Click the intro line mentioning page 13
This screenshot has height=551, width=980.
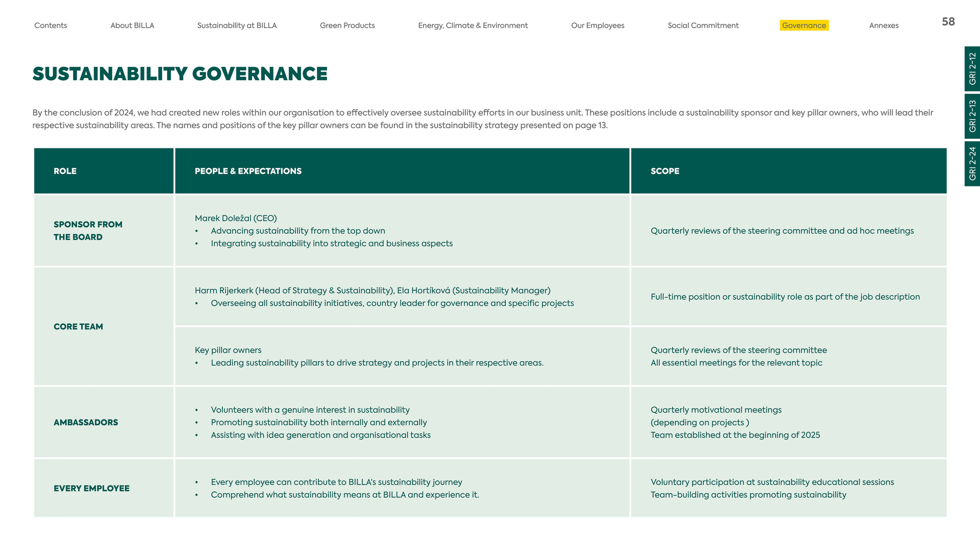point(320,125)
